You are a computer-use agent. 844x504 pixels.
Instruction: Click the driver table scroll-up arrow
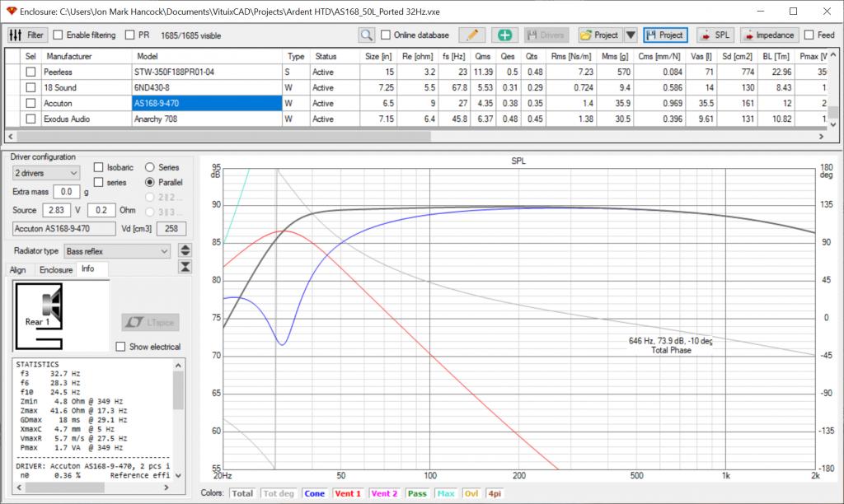click(833, 55)
